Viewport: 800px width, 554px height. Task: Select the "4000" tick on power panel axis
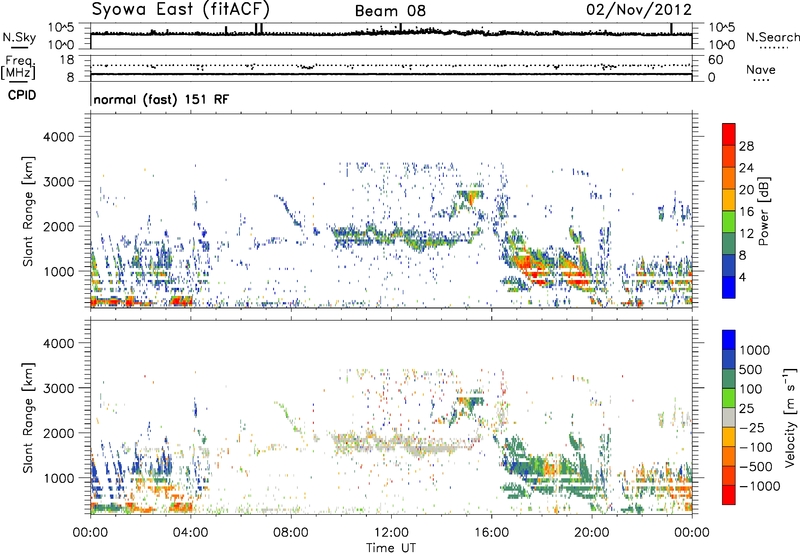(x=58, y=137)
